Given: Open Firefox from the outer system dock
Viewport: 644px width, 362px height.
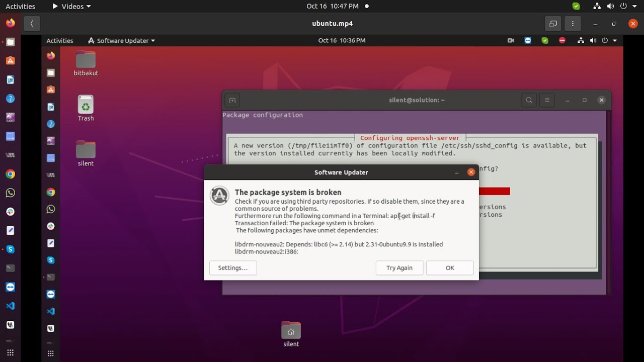Looking at the screenshot, I should click(10, 23).
